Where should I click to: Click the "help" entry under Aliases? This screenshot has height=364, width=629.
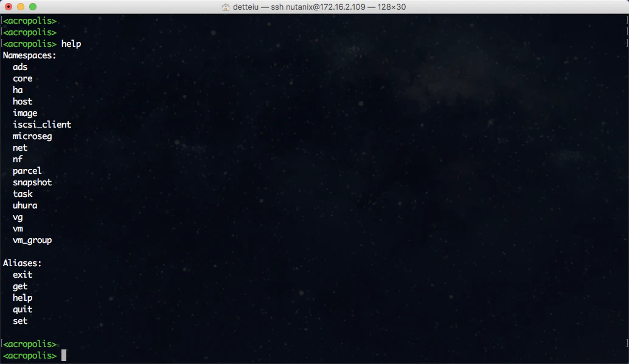(23, 298)
